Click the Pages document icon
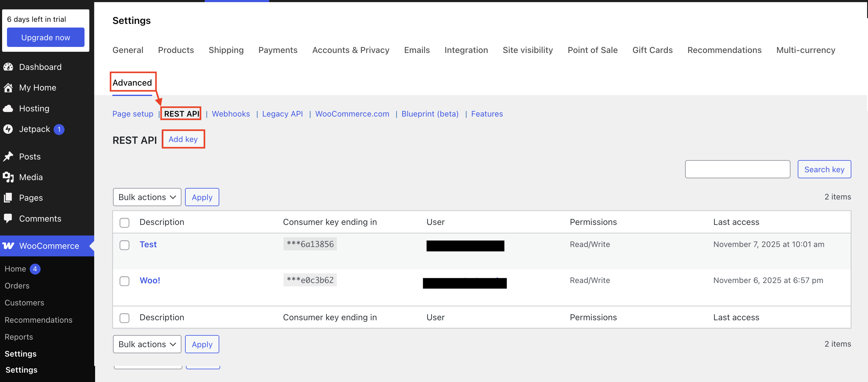The image size is (868, 382). [x=8, y=198]
